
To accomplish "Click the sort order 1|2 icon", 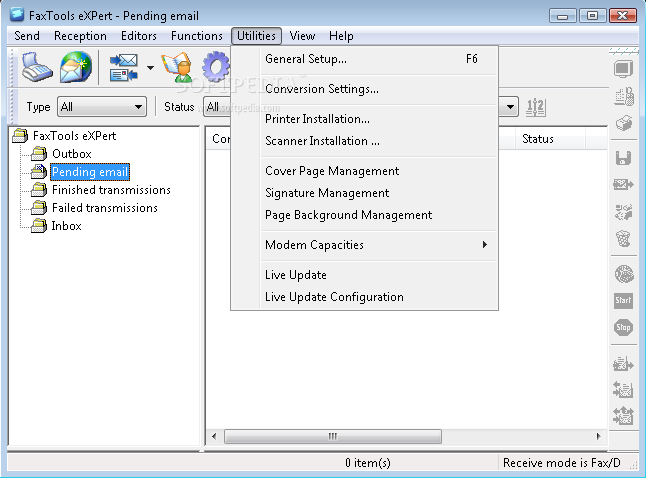I will (536, 108).
